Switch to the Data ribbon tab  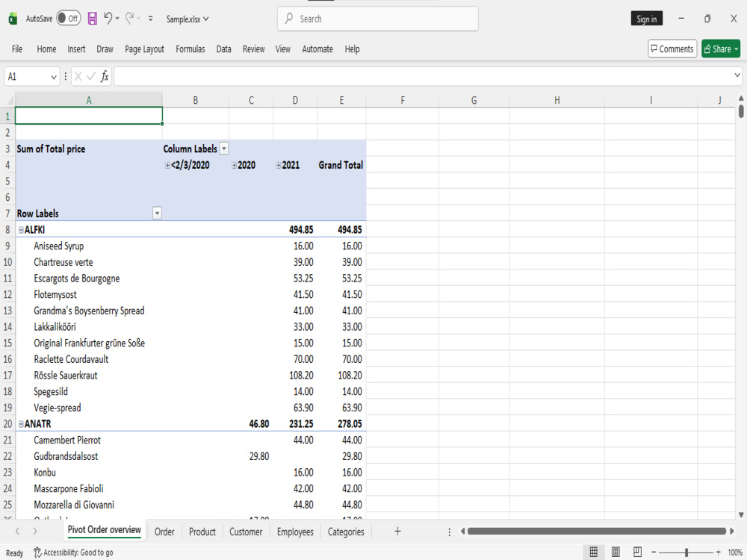click(223, 49)
